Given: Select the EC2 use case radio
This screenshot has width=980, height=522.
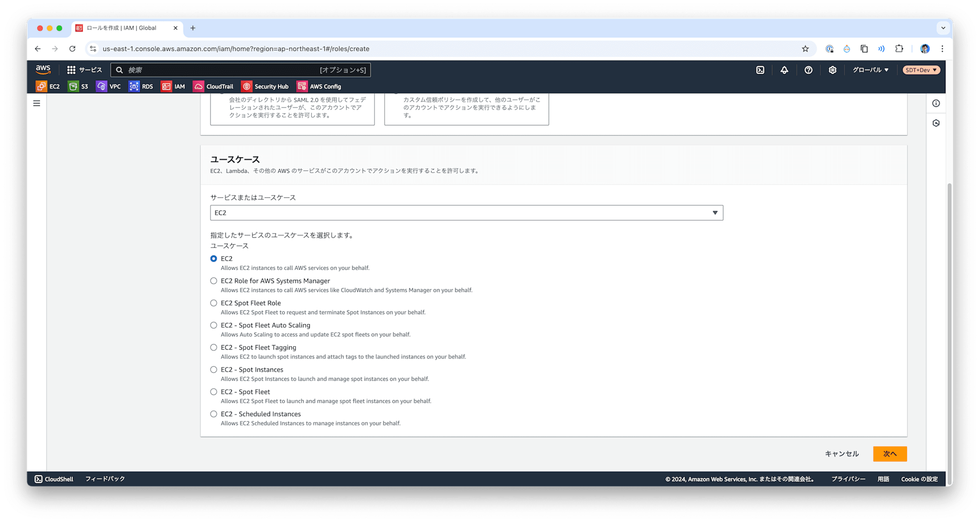Looking at the screenshot, I should [214, 259].
